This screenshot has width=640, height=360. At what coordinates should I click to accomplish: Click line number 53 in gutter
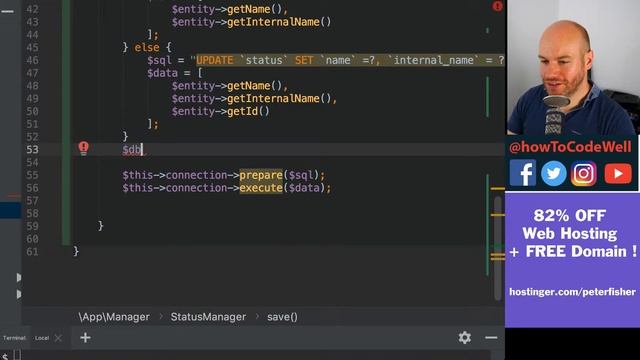(x=32, y=149)
